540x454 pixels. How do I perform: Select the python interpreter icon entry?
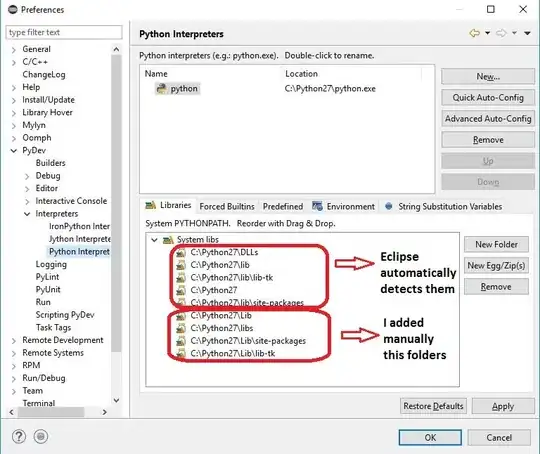[x=161, y=89]
